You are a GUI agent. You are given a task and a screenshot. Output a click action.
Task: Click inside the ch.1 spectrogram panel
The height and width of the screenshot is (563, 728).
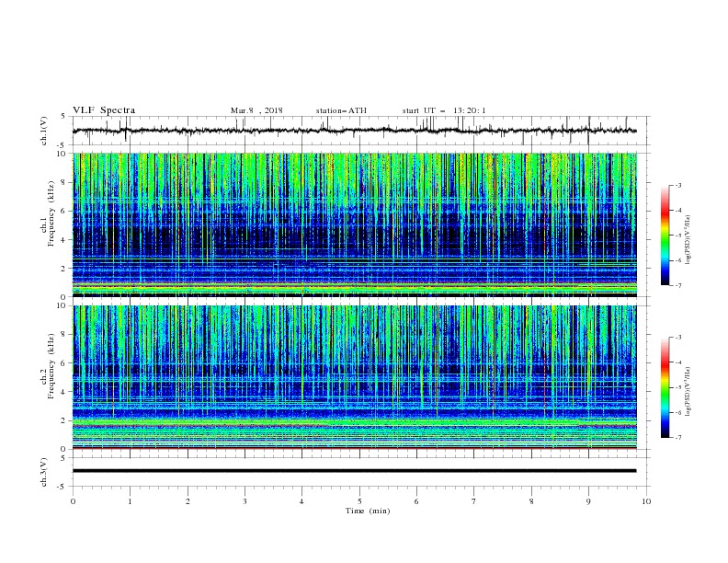tap(355, 224)
